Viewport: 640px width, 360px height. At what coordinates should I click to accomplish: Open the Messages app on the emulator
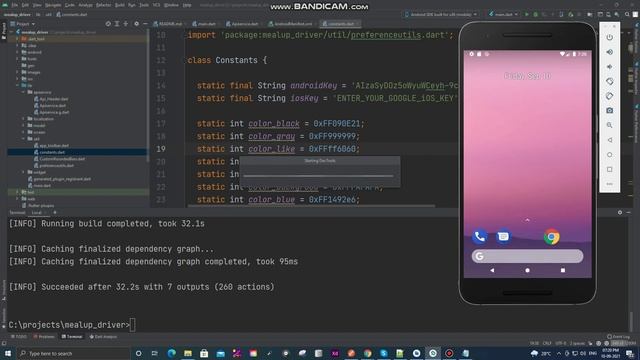[503, 237]
